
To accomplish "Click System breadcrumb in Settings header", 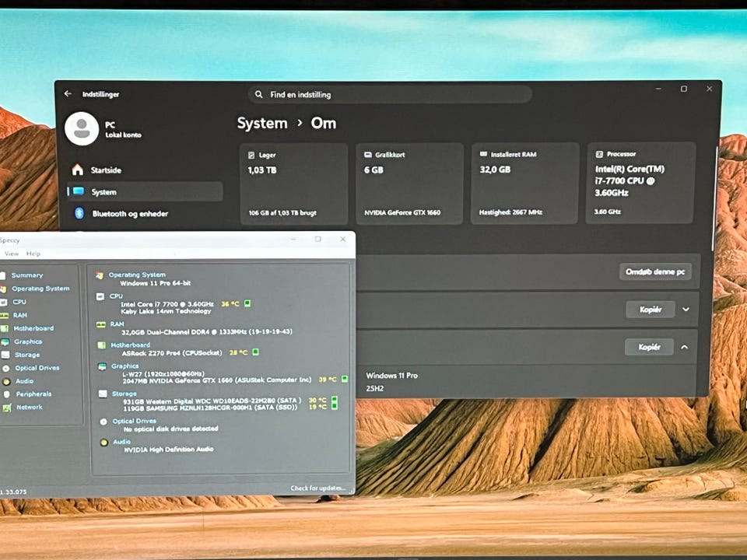I will pos(262,124).
